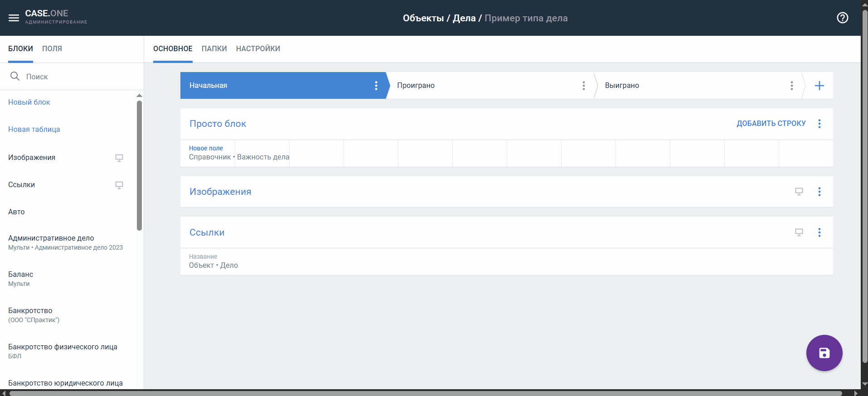Viewport: 868px width, 396px height.
Task: Click the Дела breadcrumb link
Action: tap(464, 18)
